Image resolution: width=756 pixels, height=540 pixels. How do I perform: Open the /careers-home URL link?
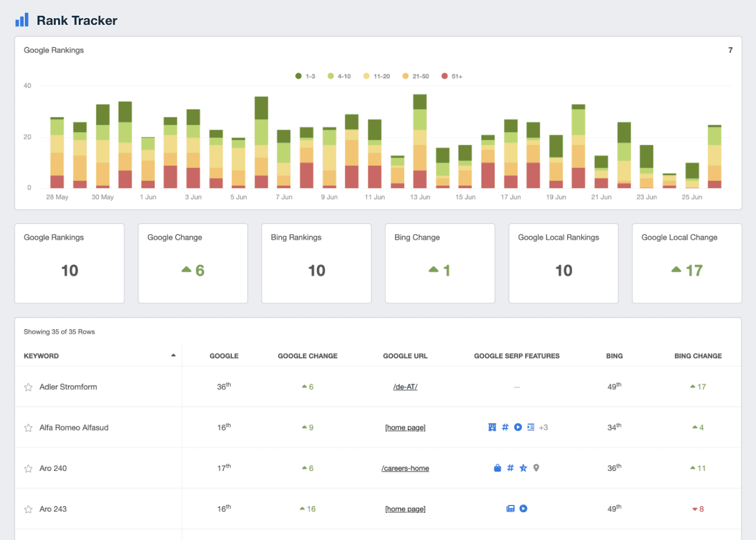pos(405,468)
